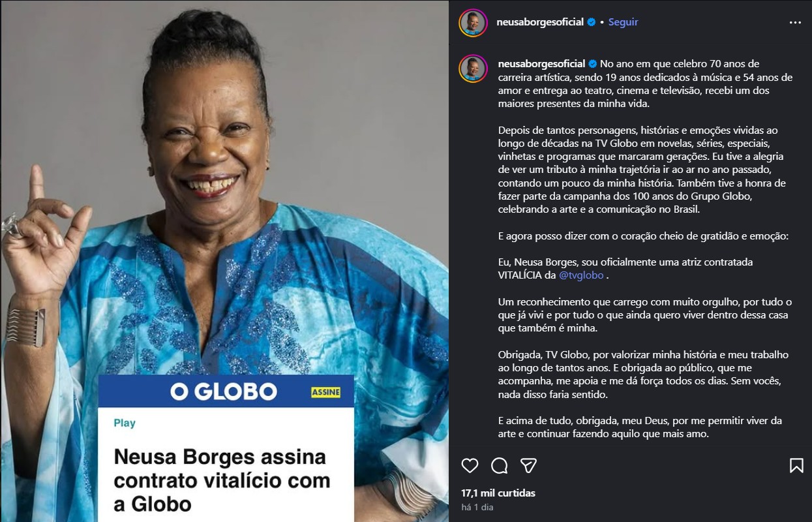View the 17,1 mil curtidas list
812x522 pixels.
click(498, 493)
